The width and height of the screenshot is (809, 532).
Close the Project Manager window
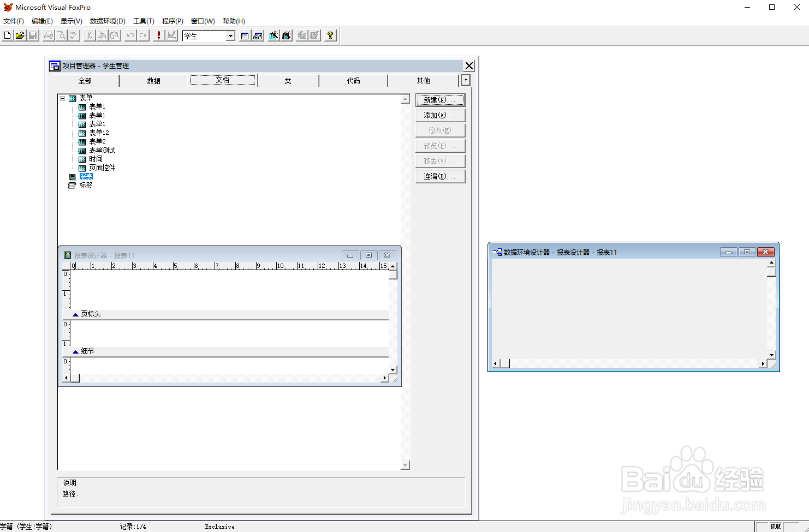469,66
